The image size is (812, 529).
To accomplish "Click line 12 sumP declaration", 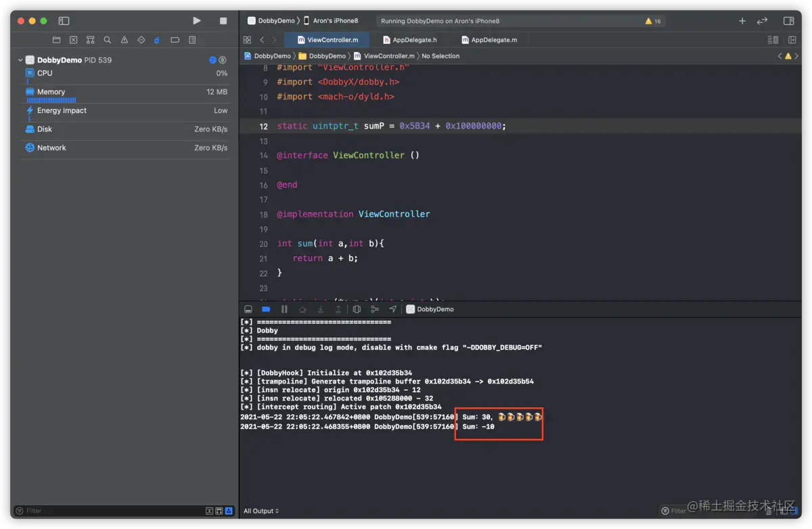I will pos(392,126).
